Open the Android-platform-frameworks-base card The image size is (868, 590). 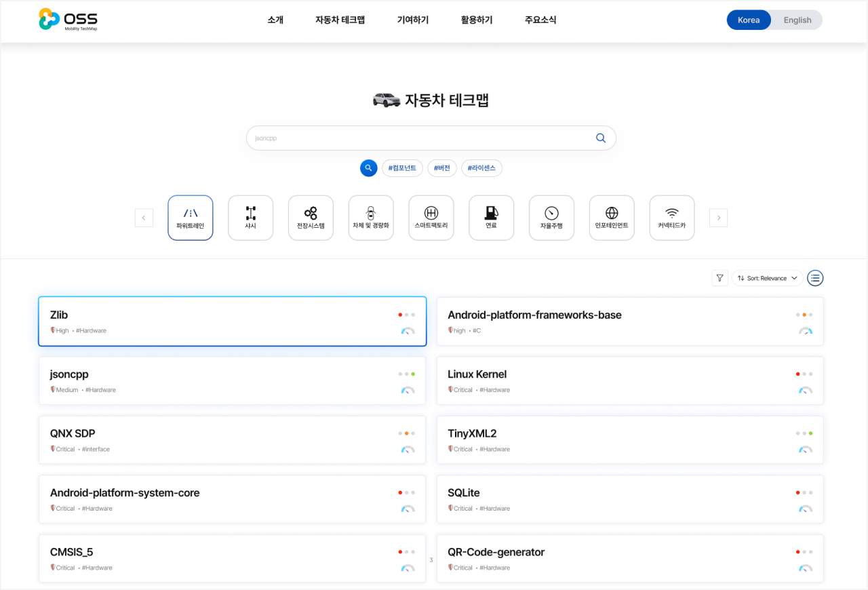[630, 321]
